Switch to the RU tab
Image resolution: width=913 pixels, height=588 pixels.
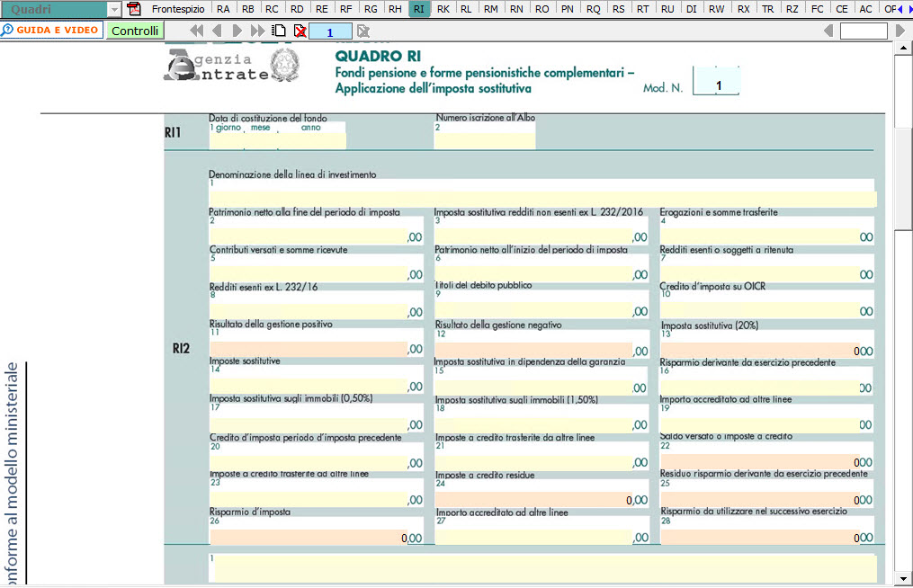[667, 9]
